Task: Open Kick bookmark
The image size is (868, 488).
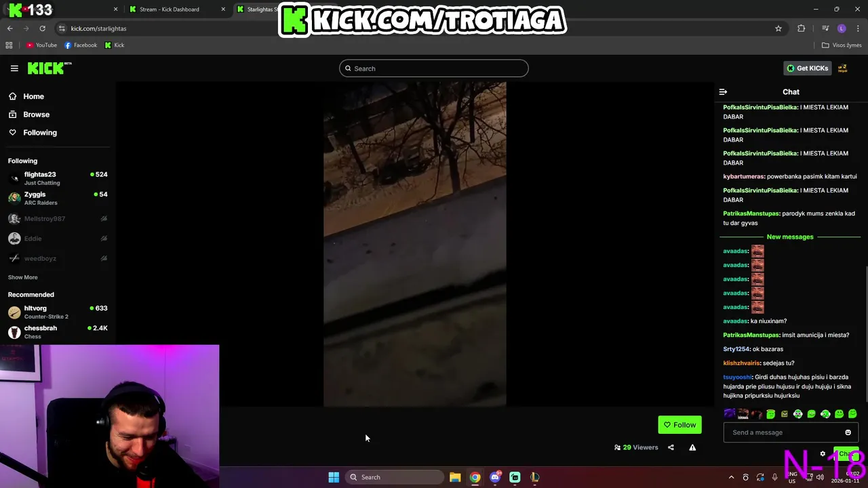Action: (x=115, y=45)
